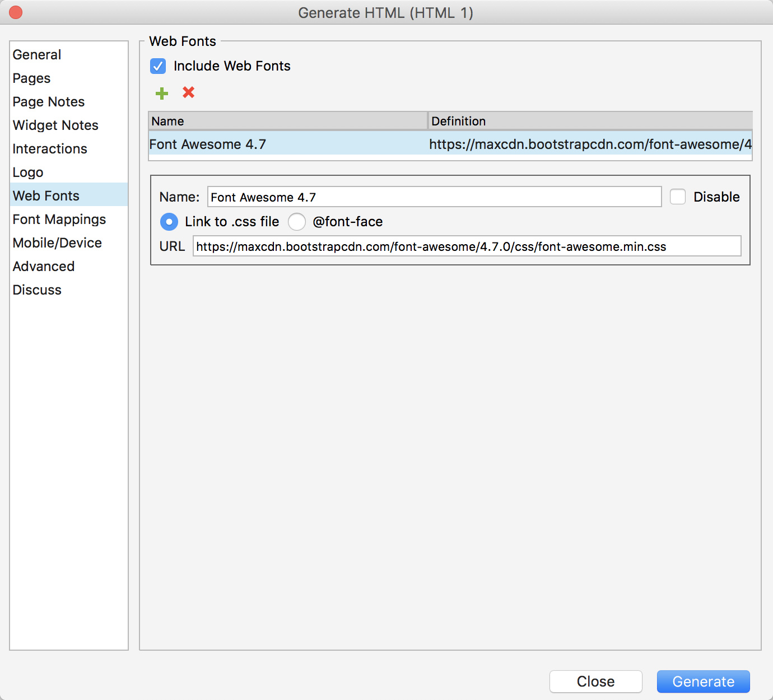Screen dimensions: 773x700
Task: Switch to Widget Notes section
Action: tap(55, 125)
